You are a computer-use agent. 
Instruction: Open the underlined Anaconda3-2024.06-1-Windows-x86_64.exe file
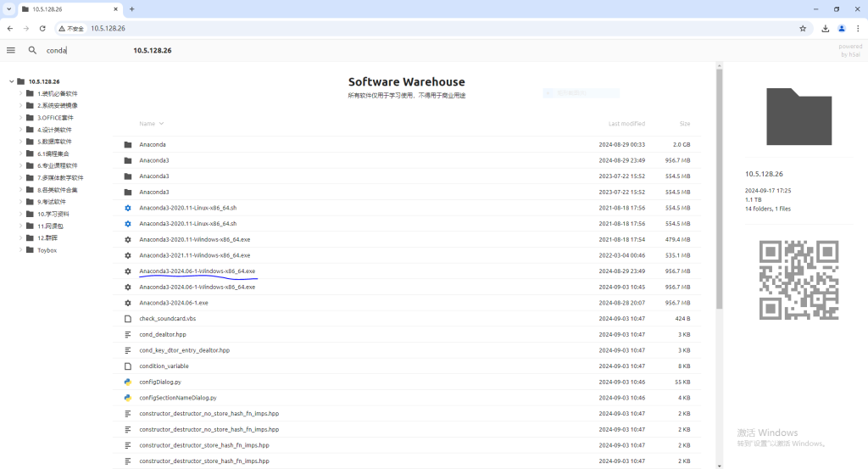(198, 271)
